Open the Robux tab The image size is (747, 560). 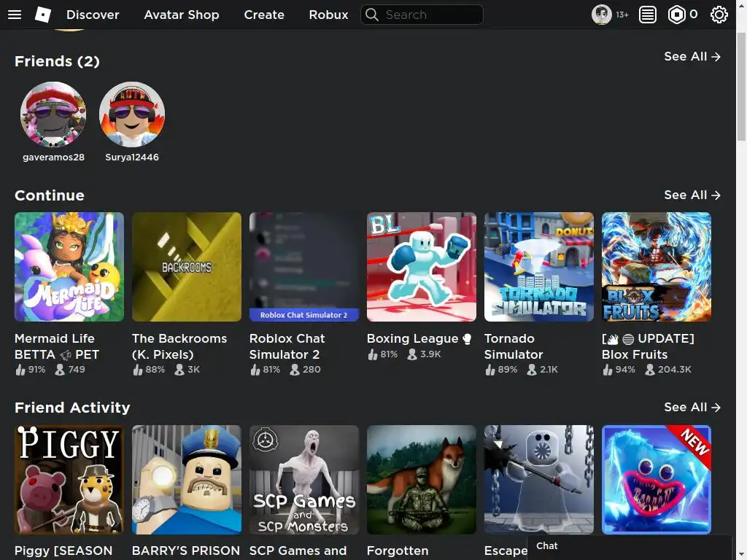(x=328, y=15)
